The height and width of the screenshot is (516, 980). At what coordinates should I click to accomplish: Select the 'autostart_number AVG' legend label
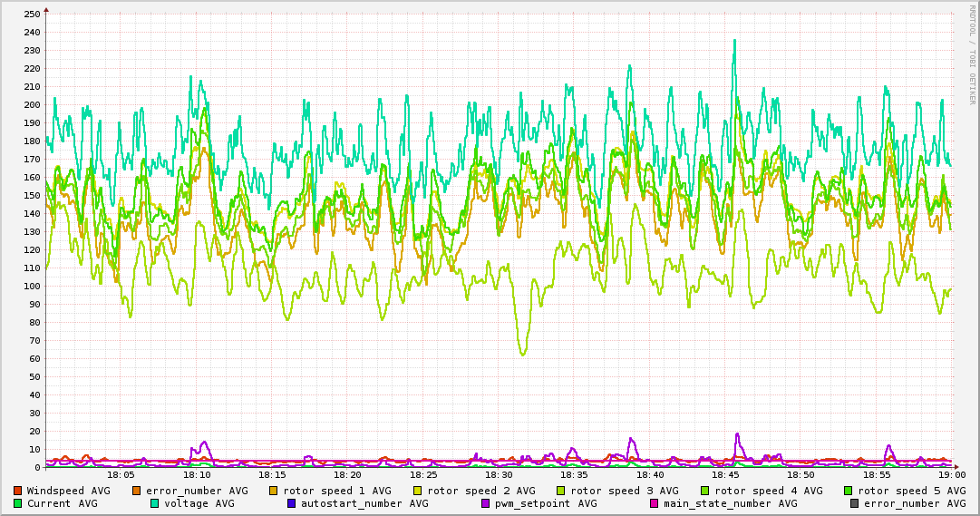point(364,503)
